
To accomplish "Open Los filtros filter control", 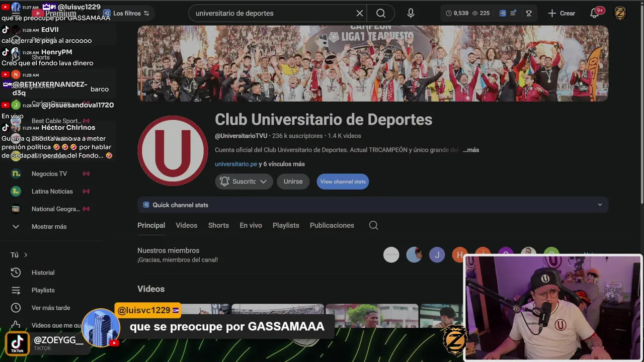I will point(126,13).
